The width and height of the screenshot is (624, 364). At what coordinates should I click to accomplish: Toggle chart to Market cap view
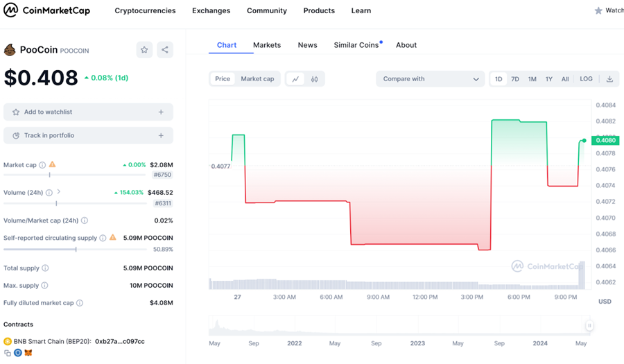pyautogui.click(x=257, y=79)
